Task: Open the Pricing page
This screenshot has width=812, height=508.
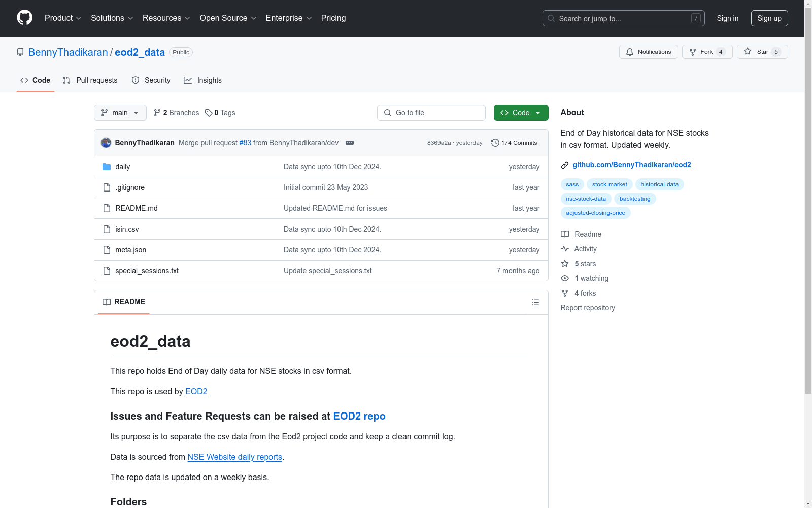Action: pos(333,18)
